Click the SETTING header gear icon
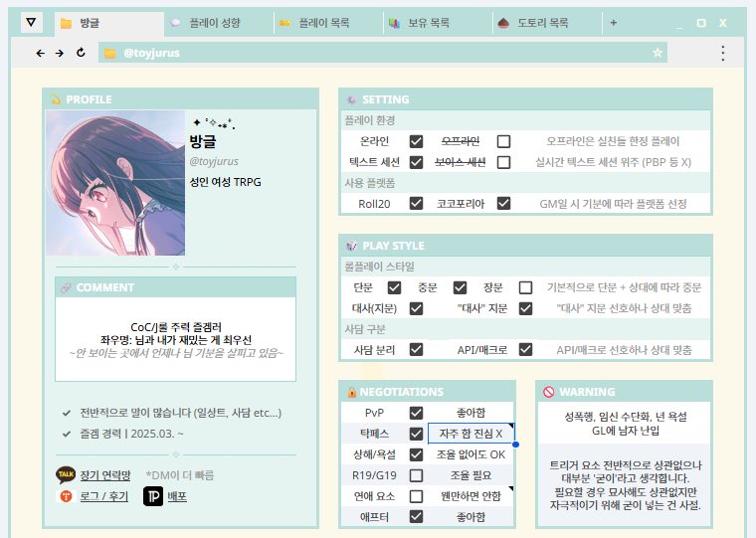The height and width of the screenshot is (538, 756). 351,99
